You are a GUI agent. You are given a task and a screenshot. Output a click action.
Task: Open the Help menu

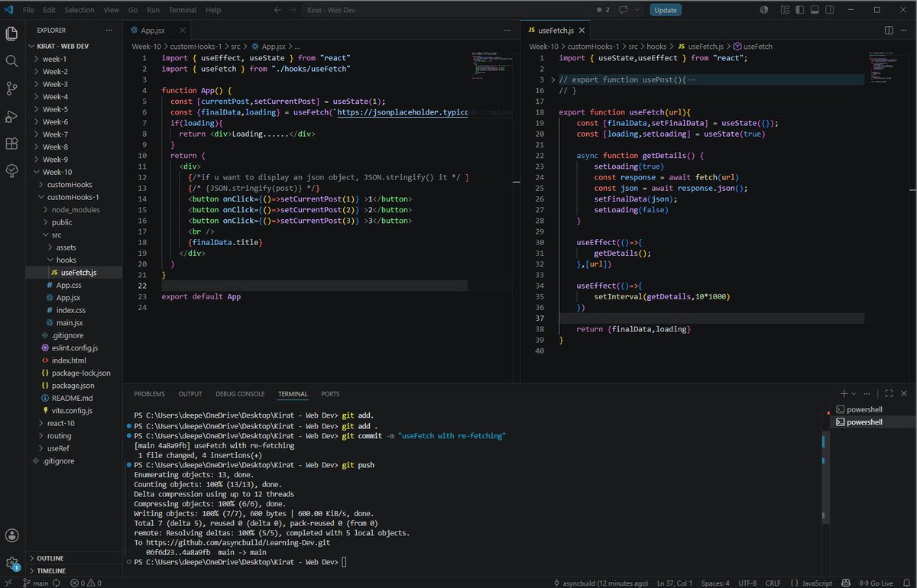click(213, 10)
